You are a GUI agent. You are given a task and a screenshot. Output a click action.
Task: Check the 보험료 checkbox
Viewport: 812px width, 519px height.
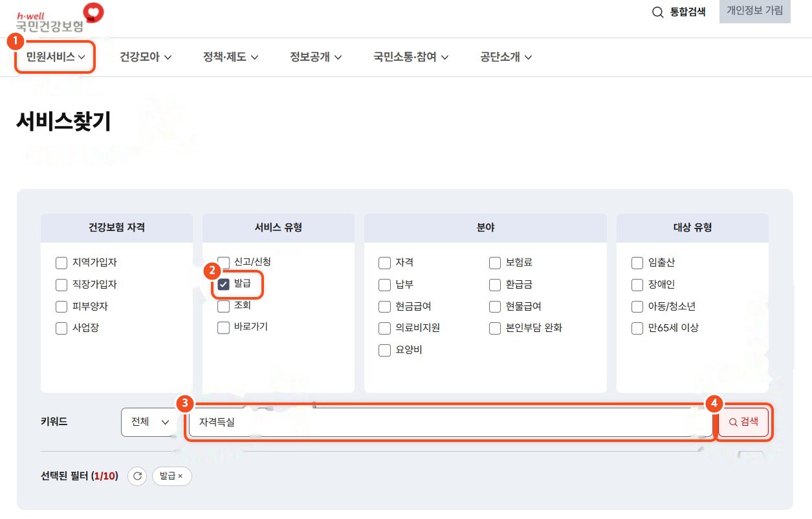click(x=495, y=263)
